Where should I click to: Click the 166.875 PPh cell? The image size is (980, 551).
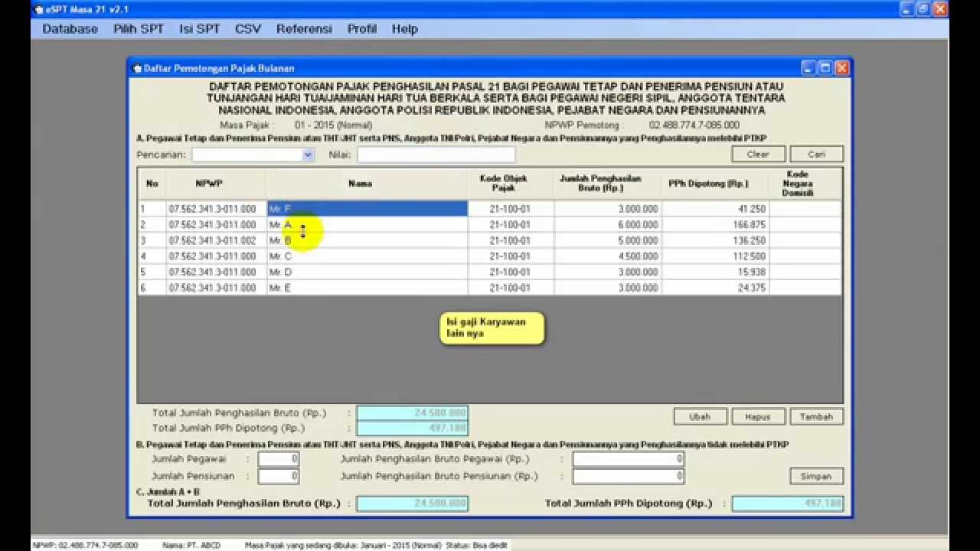coord(715,225)
